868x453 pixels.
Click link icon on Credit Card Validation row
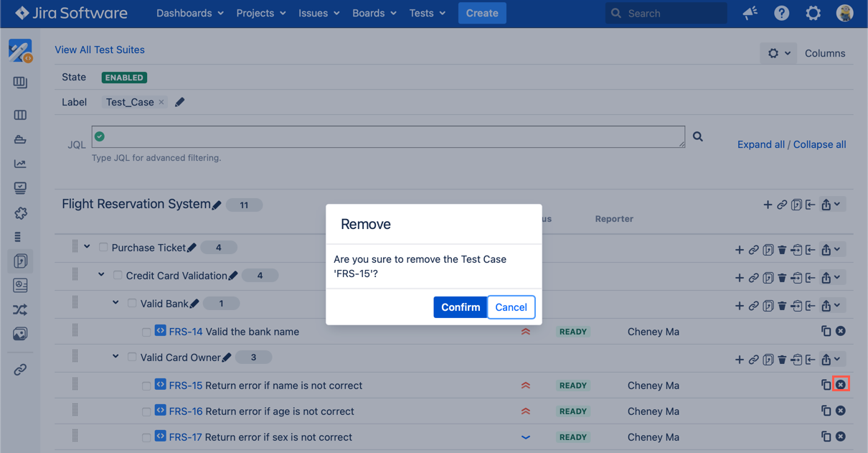(x=753, y=278)
